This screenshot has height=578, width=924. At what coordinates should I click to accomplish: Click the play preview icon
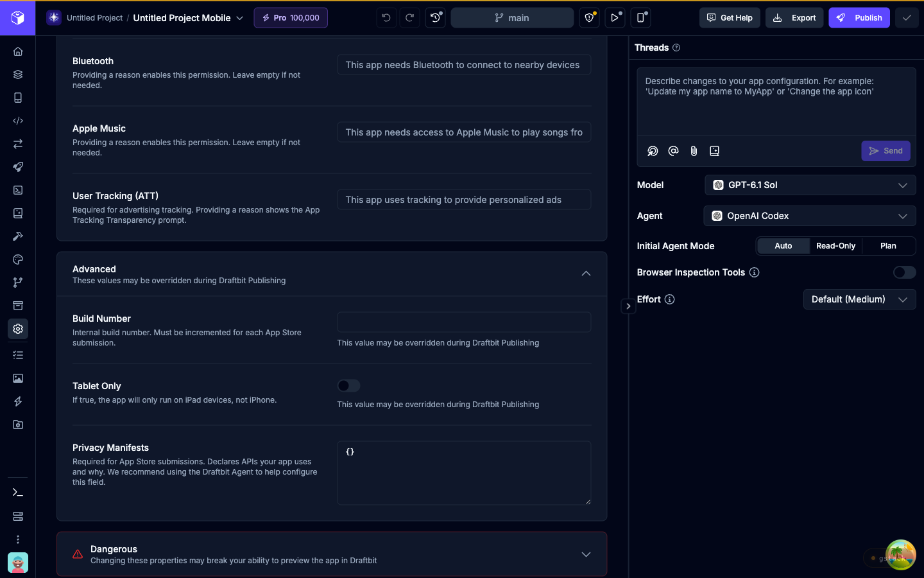(615, 18)
